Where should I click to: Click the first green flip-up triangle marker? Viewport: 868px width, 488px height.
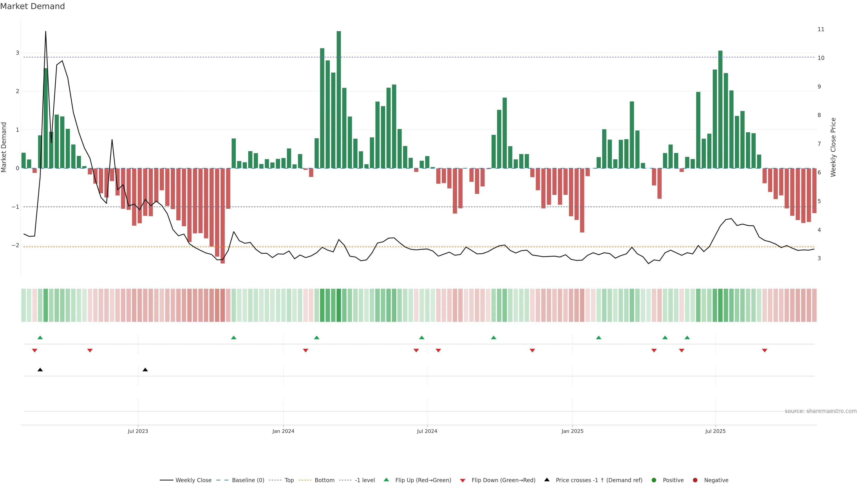(x=40, y=338)
